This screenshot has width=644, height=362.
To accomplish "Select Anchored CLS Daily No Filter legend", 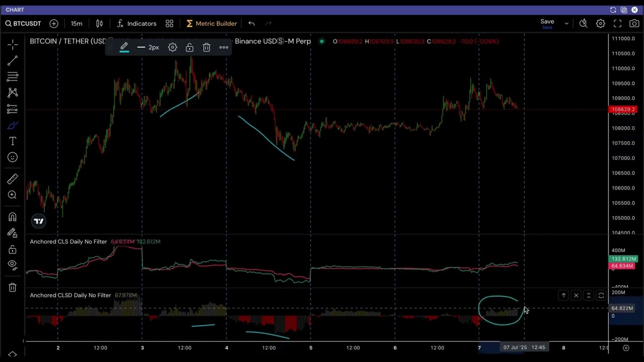I will (68, 242).
